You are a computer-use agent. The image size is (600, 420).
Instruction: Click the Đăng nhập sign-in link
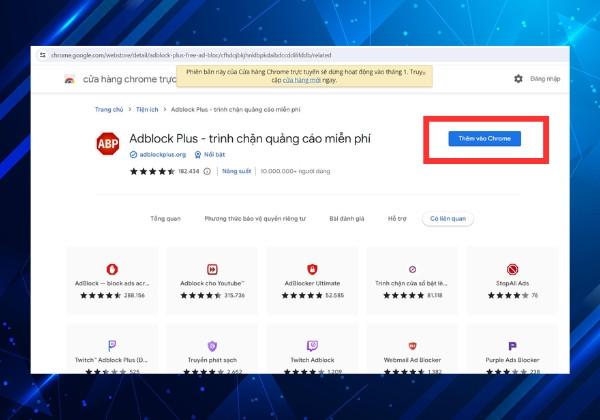[x=545, y=79]
